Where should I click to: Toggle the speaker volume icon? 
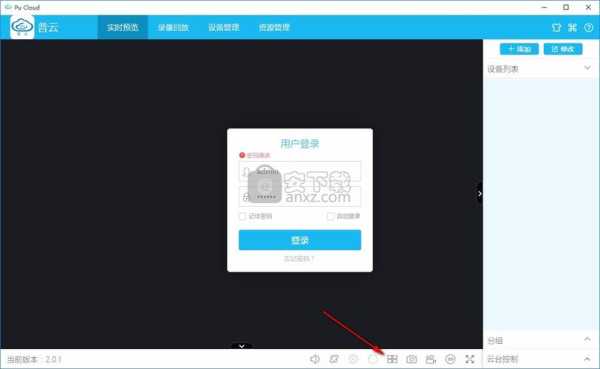point(315,359)
